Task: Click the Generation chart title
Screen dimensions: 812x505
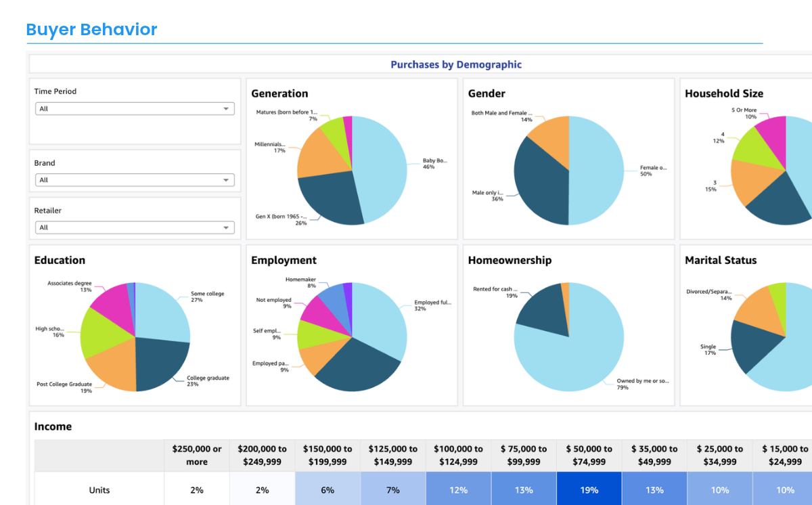Action: [x=279, y=93]
